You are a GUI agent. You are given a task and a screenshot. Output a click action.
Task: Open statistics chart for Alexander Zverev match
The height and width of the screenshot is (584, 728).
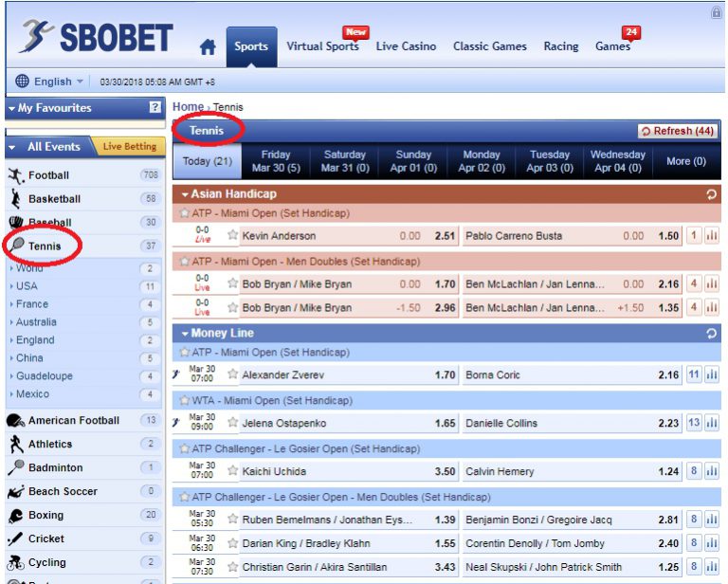(712, 374)
